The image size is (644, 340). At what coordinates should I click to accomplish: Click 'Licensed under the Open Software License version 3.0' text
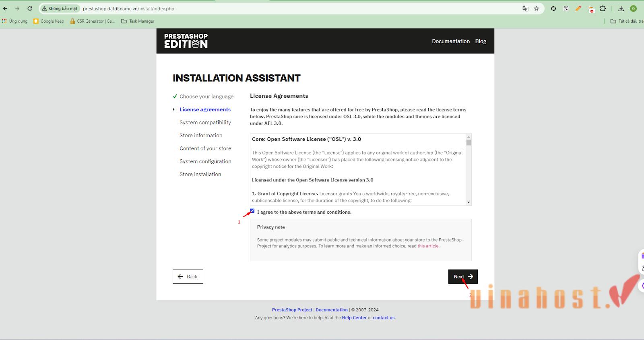point(312,180)
